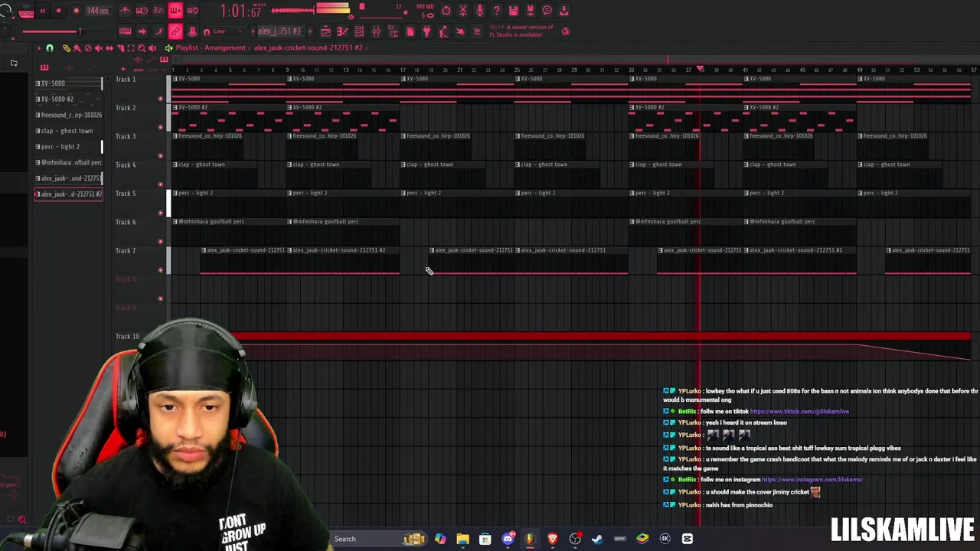The image size is (980, 551).
Task: Open the chat/info speech bubble icon
Action: (547, 11)
